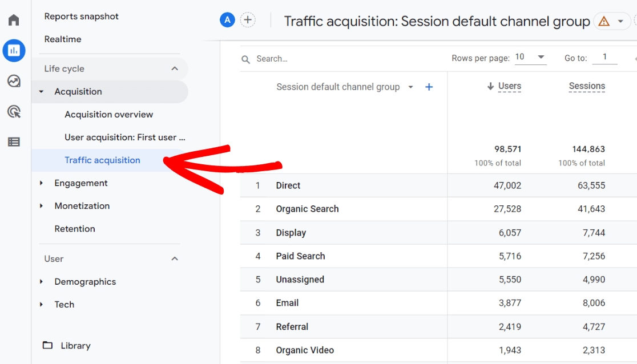Image resolution: width=637 pixels, height=364 pixels.
Task: Open the Explore icon in left rail
Action: [14, 81]
